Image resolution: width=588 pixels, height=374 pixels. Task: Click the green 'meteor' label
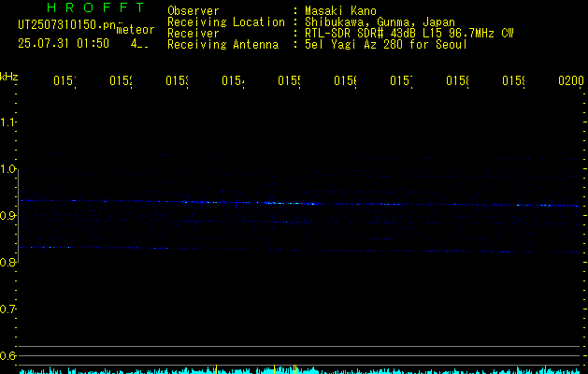point(136,30)
